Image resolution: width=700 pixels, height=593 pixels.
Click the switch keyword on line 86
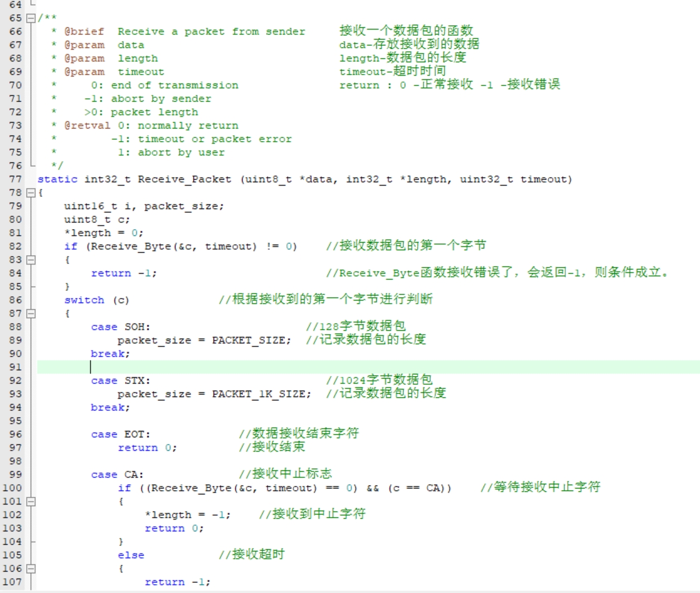[84, 300]
